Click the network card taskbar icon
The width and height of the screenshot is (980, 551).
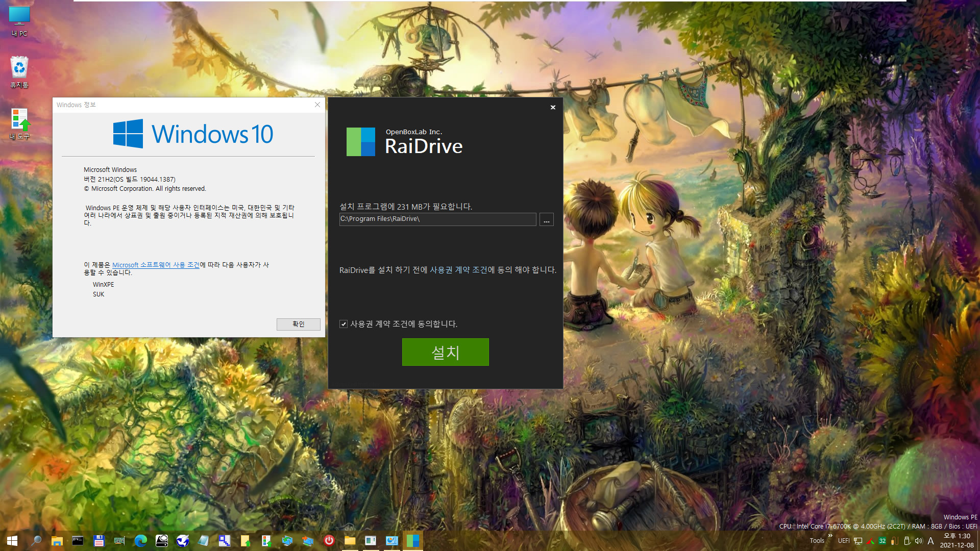[x=119, y=540]
